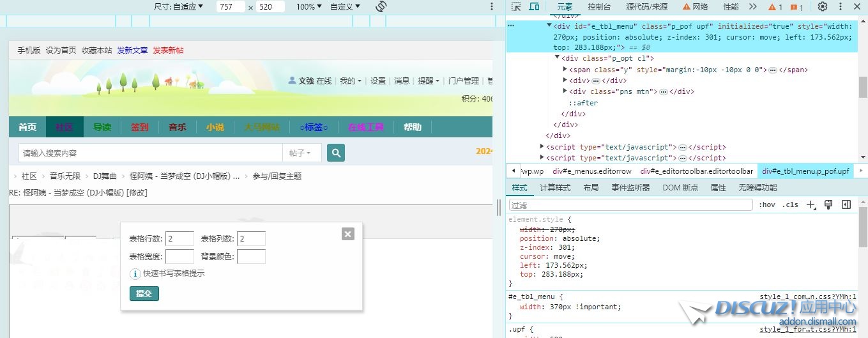The height and width of the screenshot is (338, 868).
Task: Close the table insert popup with X
Action: [x=347, y=234]
